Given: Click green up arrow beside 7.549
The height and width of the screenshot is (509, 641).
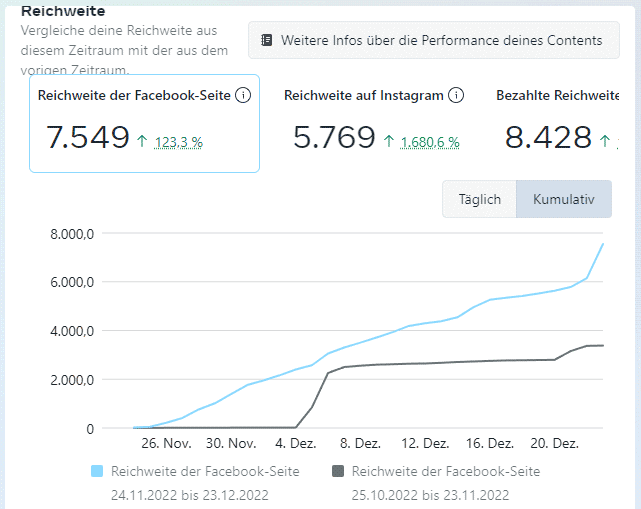Looking at the screenshot, I should click(142, 141).
